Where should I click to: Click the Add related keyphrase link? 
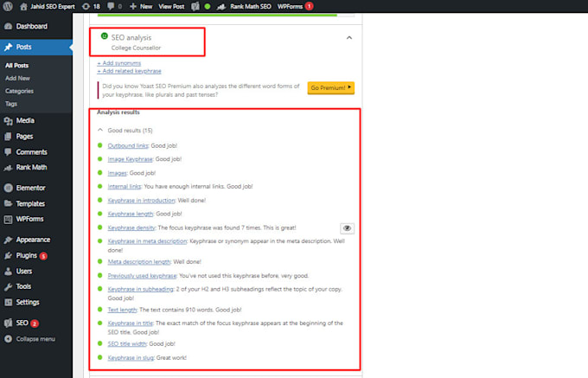129,71
